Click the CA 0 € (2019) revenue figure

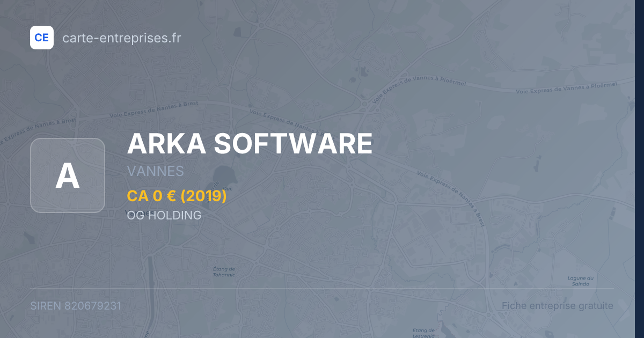pyautogui.click(x=177, y=196)
